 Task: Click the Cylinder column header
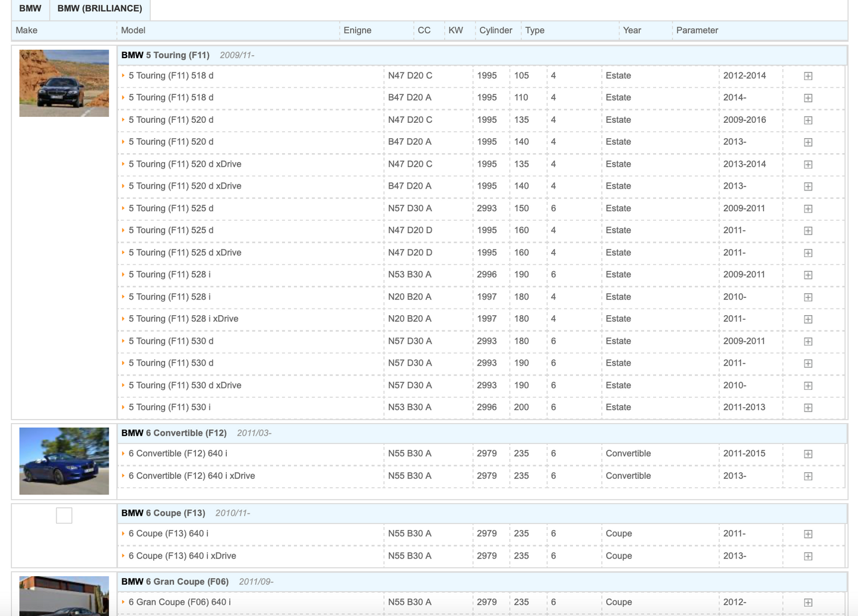pyautogui.click(x=496, y=30)
